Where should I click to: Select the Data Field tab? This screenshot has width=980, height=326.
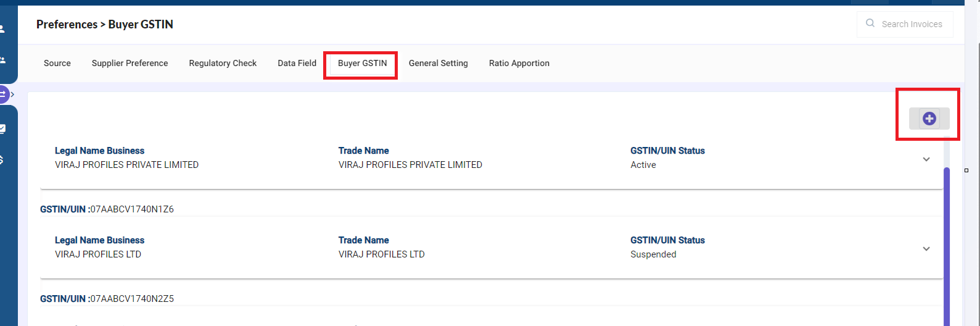[x=297, y=63]
